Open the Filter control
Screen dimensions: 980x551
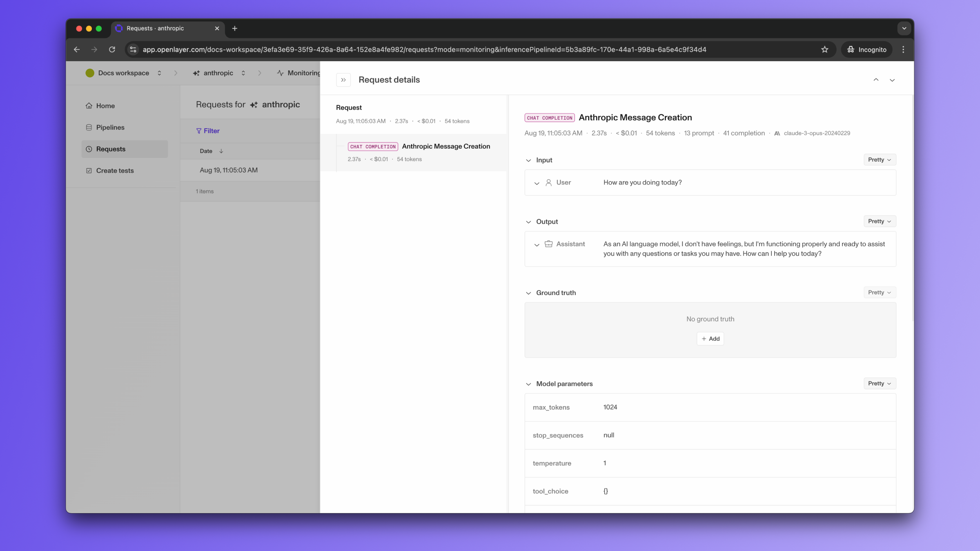click(x=208, y=131)
